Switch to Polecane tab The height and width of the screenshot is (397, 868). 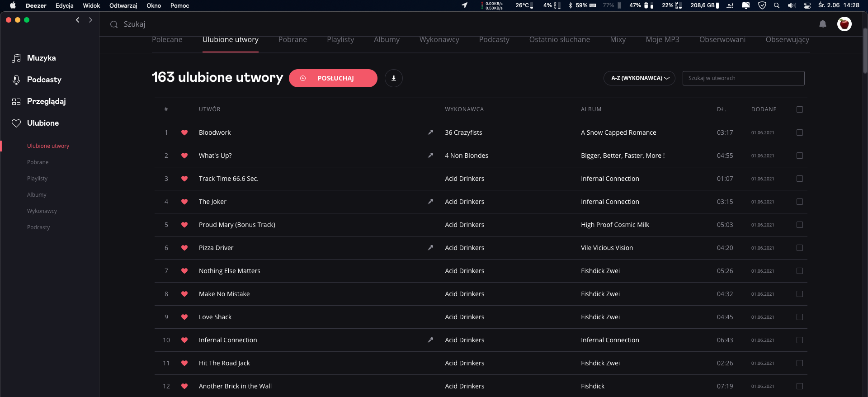click(x=167, y=40)
